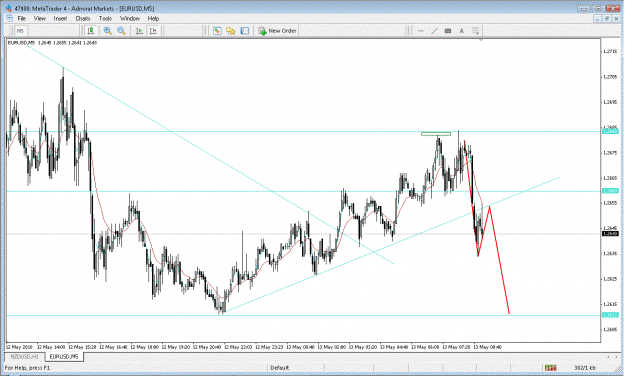Image resolution: width=625 pixels, height=376 pixels.
Task: Open the Help menu
Action: [x=153, y=18]
